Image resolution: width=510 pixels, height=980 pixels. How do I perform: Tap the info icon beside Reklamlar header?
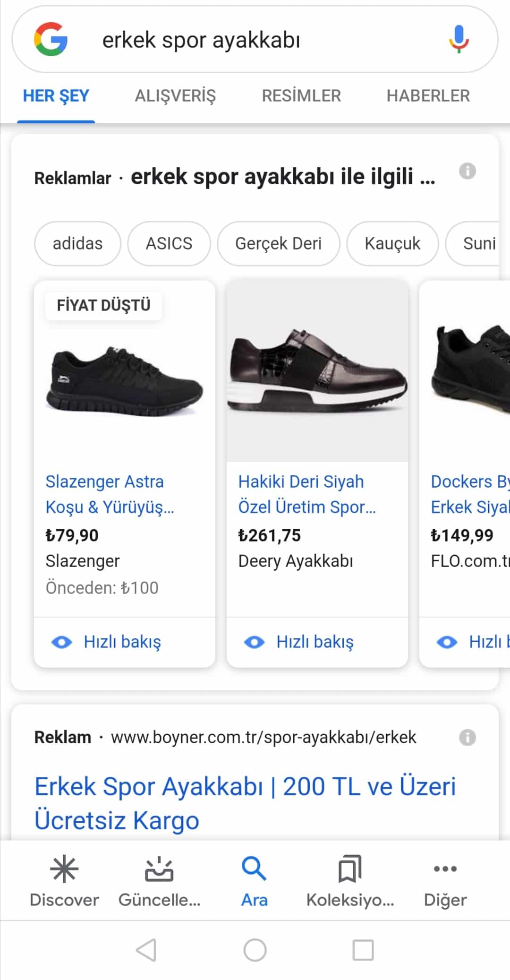click(467, 172)
